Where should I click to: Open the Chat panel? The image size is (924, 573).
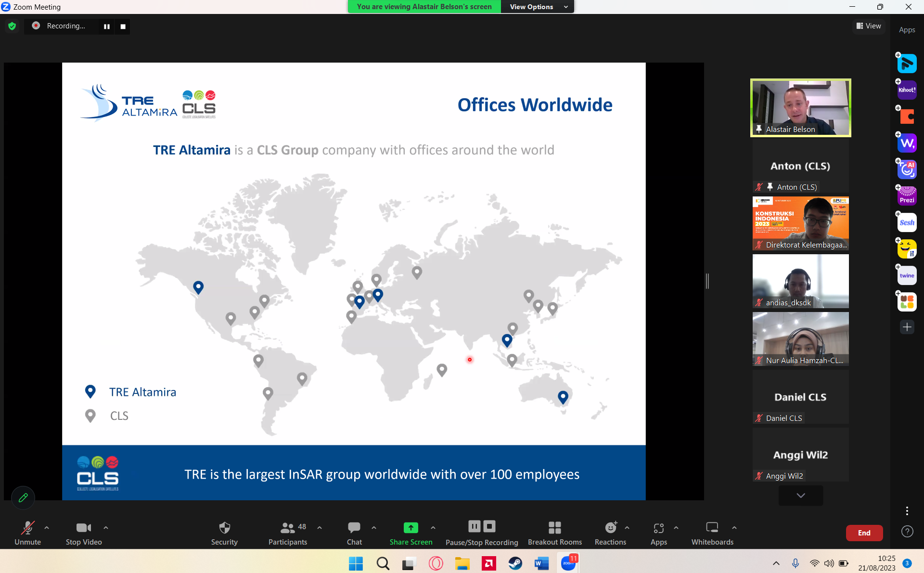pyautogui.click(x=354, y=533)
